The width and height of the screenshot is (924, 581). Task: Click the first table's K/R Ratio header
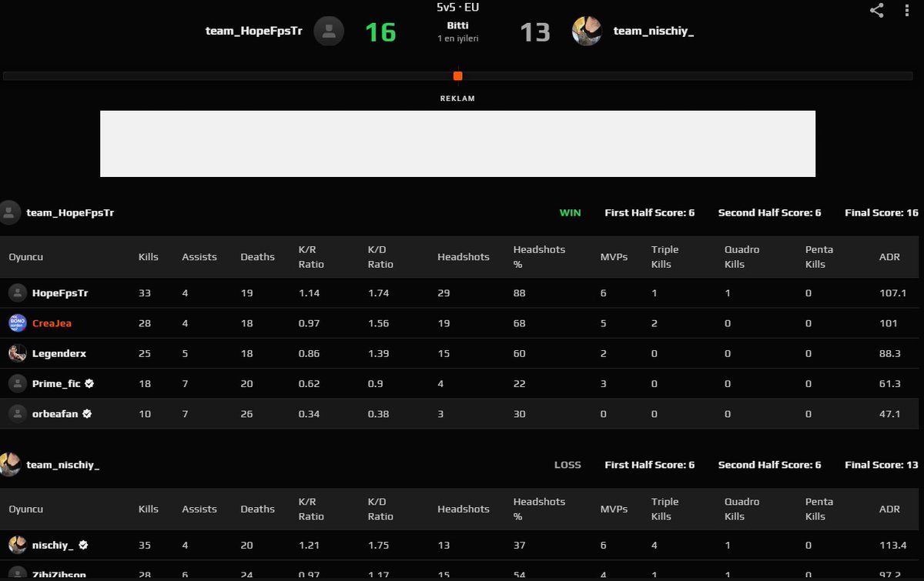311,257
